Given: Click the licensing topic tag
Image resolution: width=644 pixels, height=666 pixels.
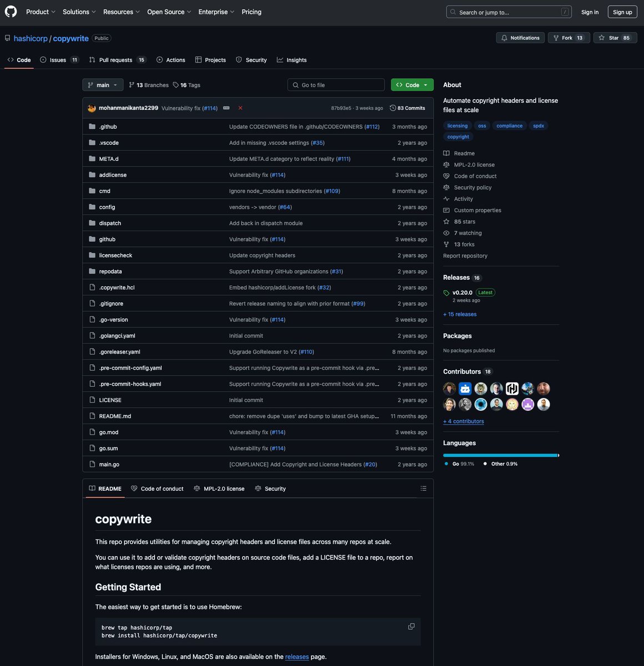Looking at the screenshot, I should pyautogui.click(x=457, y=126).
